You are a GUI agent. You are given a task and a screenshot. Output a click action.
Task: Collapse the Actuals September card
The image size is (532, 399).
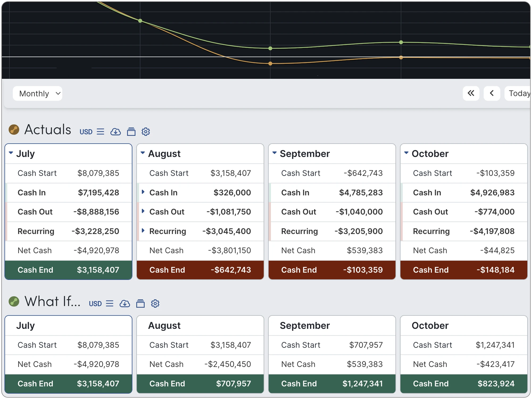(275, 153)
